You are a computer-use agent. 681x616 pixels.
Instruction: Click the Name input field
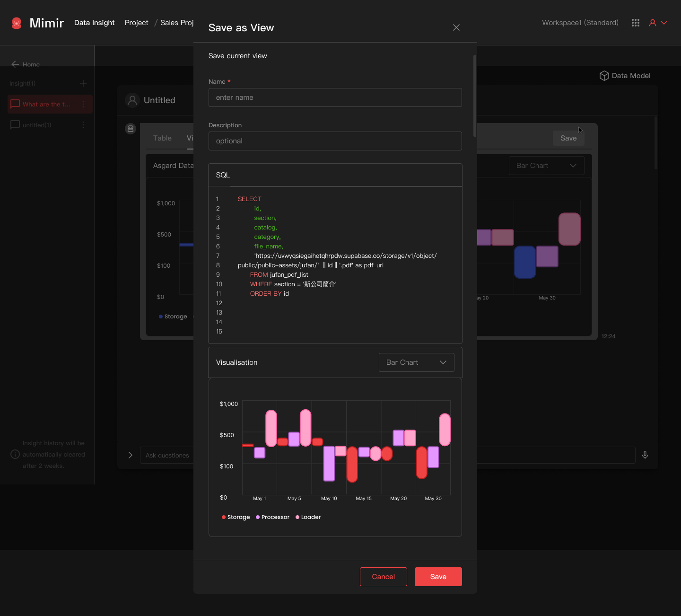click(335, 97)
